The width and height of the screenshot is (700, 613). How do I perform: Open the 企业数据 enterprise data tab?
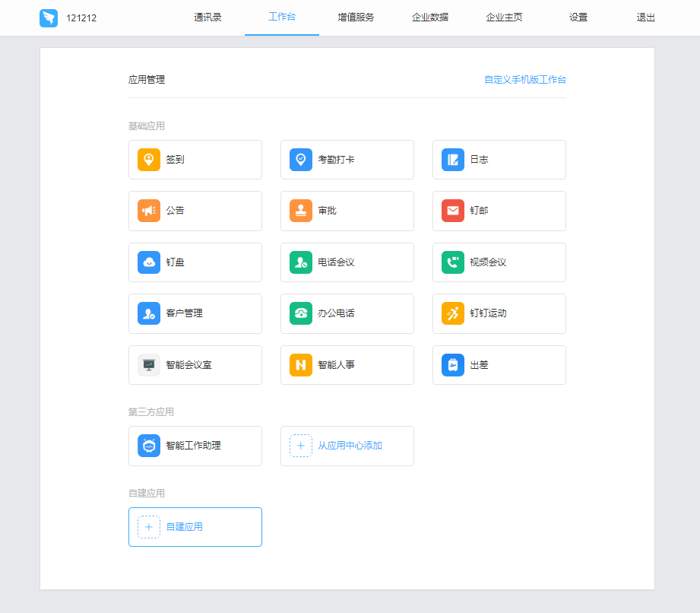[429, 17]
